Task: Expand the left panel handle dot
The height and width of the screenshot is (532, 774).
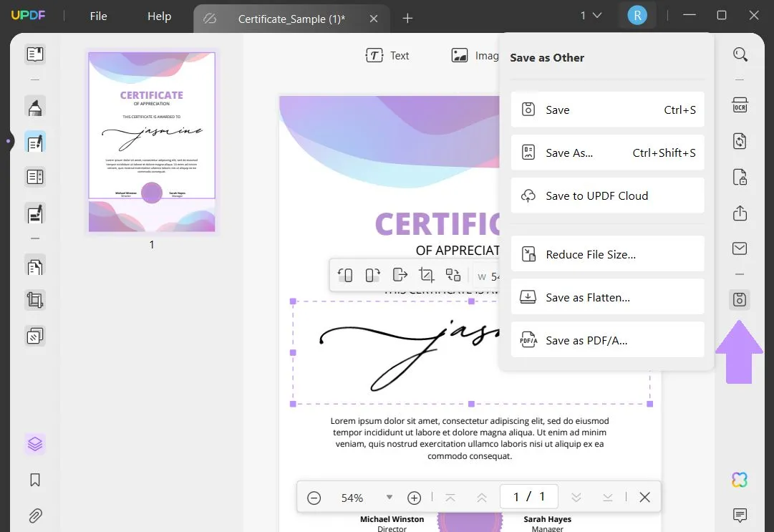Action: [x=8, y=141]
